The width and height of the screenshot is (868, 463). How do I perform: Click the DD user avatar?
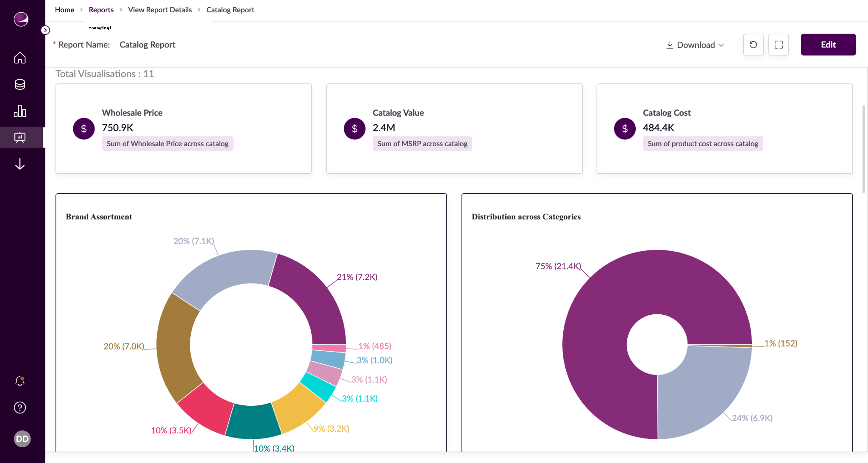point(22,439)
